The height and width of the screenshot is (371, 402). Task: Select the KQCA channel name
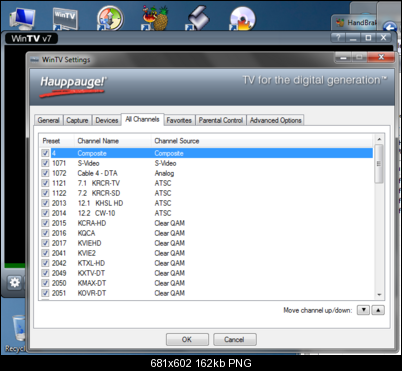pyautogui.click(x=86, y=233)
